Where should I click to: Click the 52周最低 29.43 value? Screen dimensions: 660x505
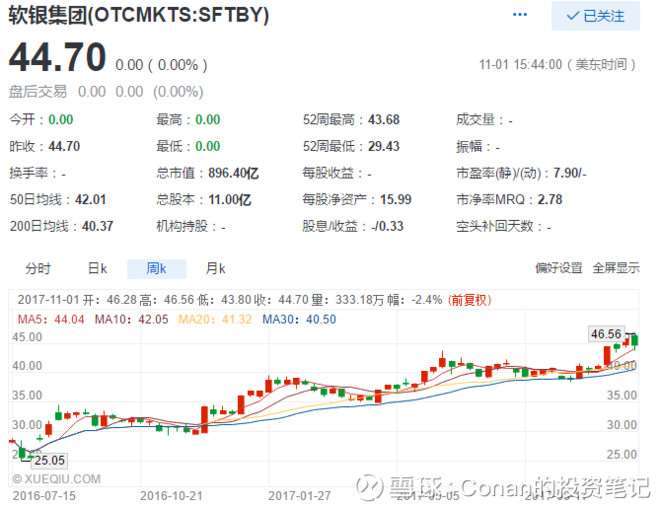[384, 146]
